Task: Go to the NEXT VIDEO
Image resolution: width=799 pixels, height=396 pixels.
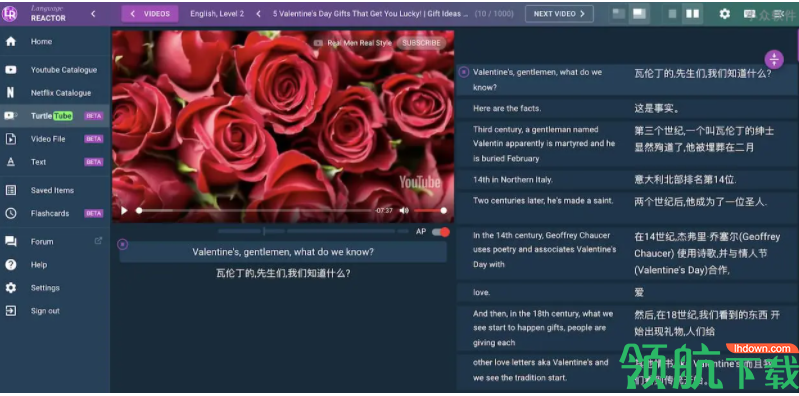Action: point(559,14)
